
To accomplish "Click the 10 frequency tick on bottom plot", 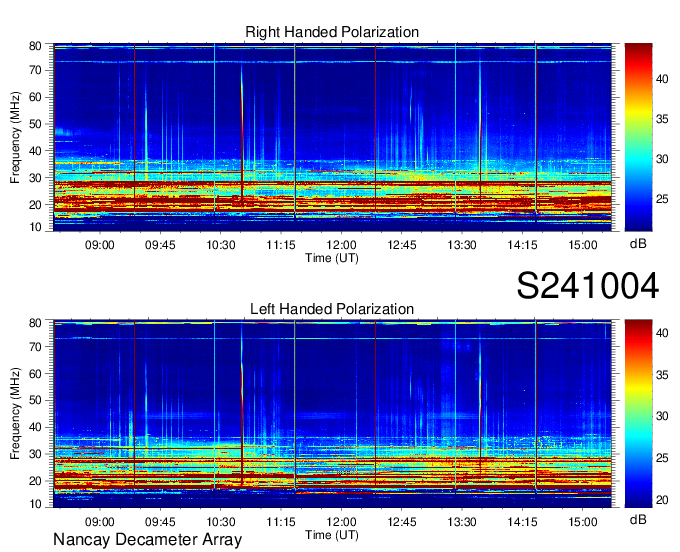I will [35, 504].
